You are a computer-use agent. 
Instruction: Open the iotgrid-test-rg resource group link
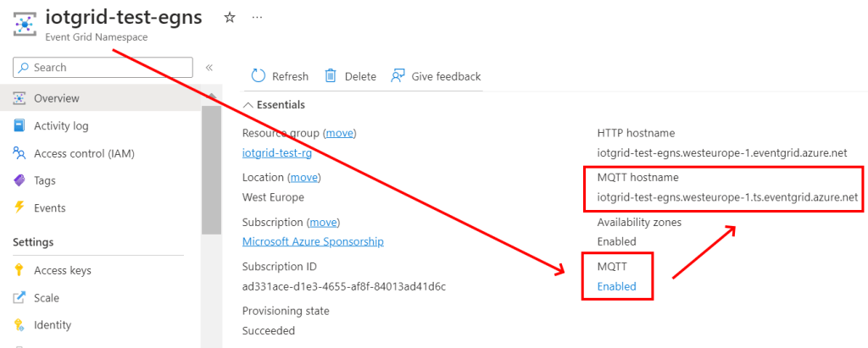277,153
